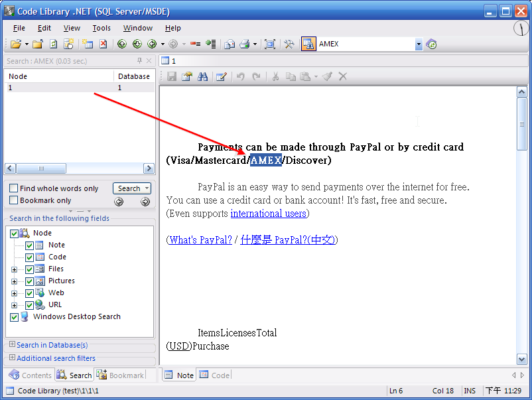
Task: Click the edit note pencil icon
Action: click(221, 76)
